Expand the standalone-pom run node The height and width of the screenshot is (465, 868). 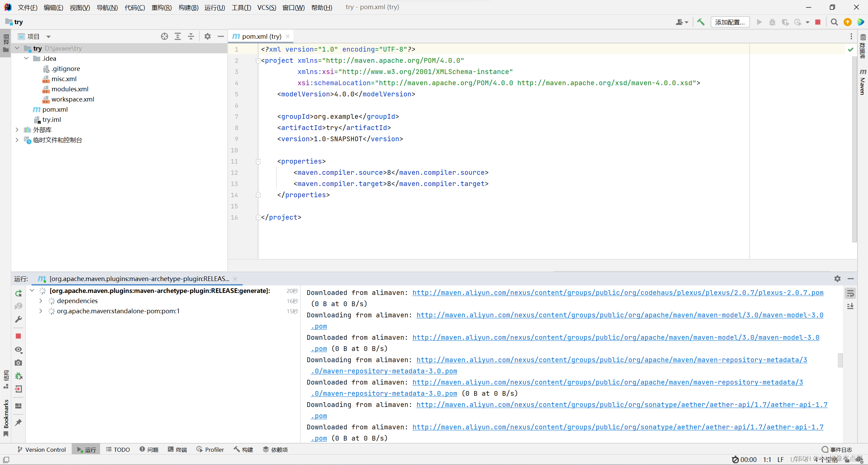tap(41, 311)
